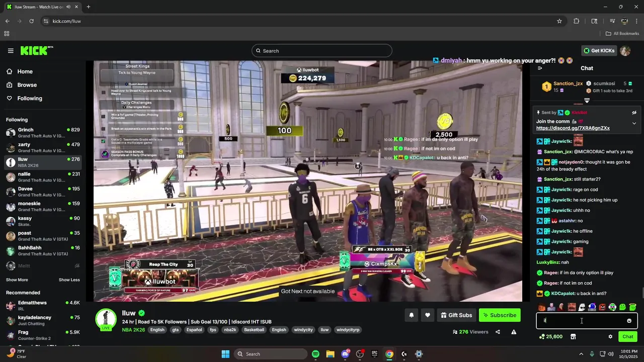644x362 pixels.
Task: Open the channel points shop icon
Action: [x=573, y=337]
